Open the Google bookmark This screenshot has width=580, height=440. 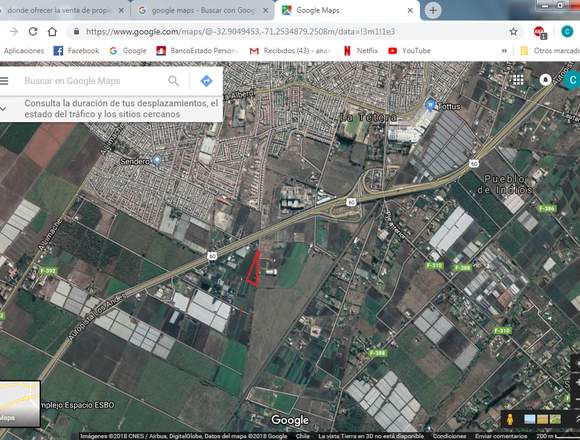click(x=128, y=51)
